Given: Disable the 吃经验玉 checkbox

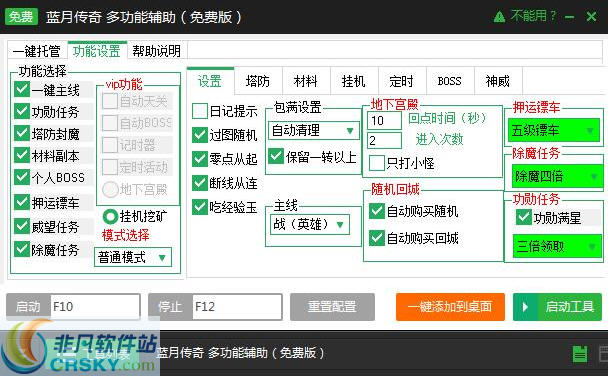Looking at the screenshot, I should coord(200,207).
